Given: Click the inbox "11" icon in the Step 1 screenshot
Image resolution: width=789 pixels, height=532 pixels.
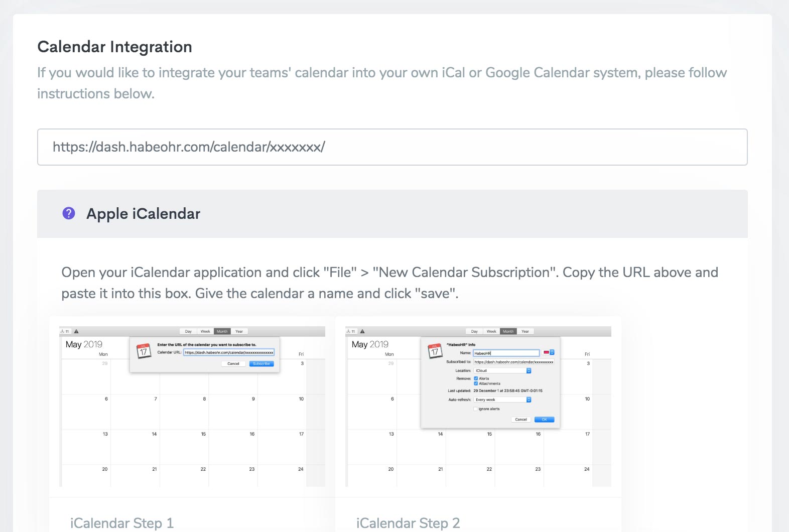Looking at the screenshot, I should (x=65, y=331).
